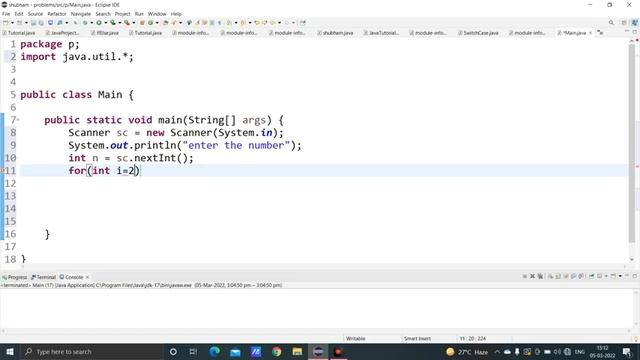The height and width of the screenshot is (360, 640).
Task: Open the dropdown arrow beside External Tools icon
Action: pyautogui.click(x=133, y=23)
